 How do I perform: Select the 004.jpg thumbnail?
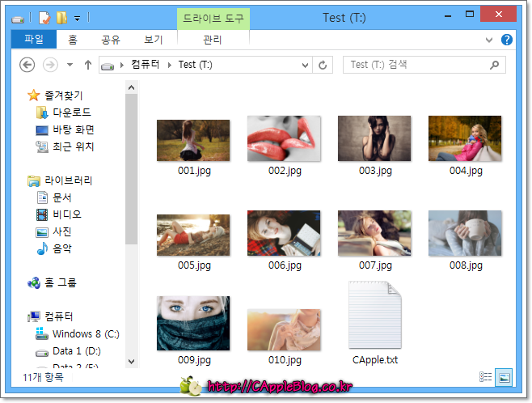coord(465,138)
